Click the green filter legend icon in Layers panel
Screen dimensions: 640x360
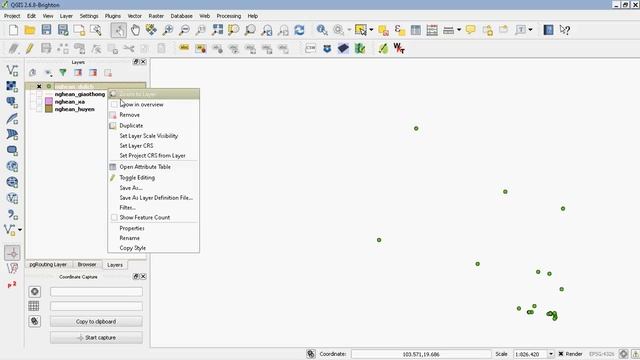[63, 73]
